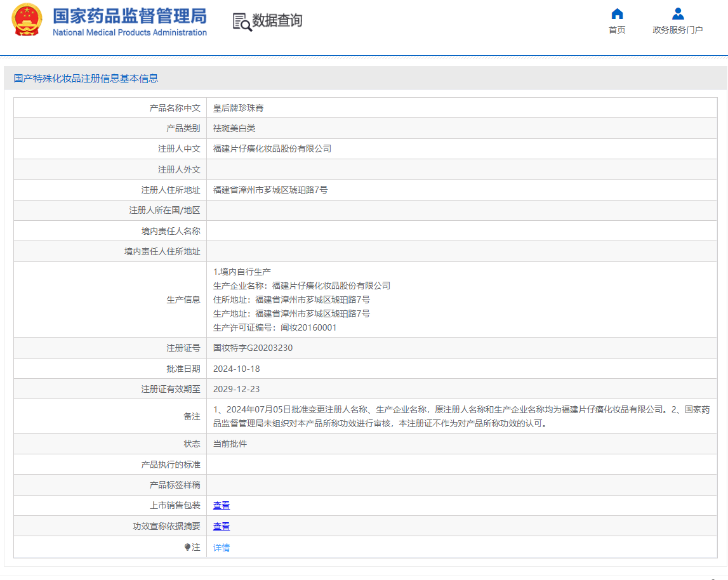Image resolution: width=728 pixels, height=580 pixels.
Task: Click the 国家药品监督管理局 title text
Action: click(129, 15)
